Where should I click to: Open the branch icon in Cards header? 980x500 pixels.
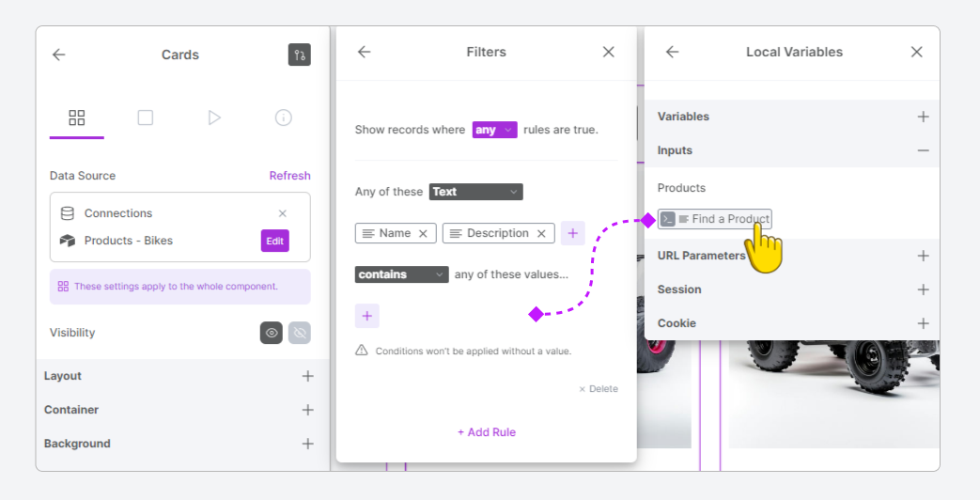[300, 55]
